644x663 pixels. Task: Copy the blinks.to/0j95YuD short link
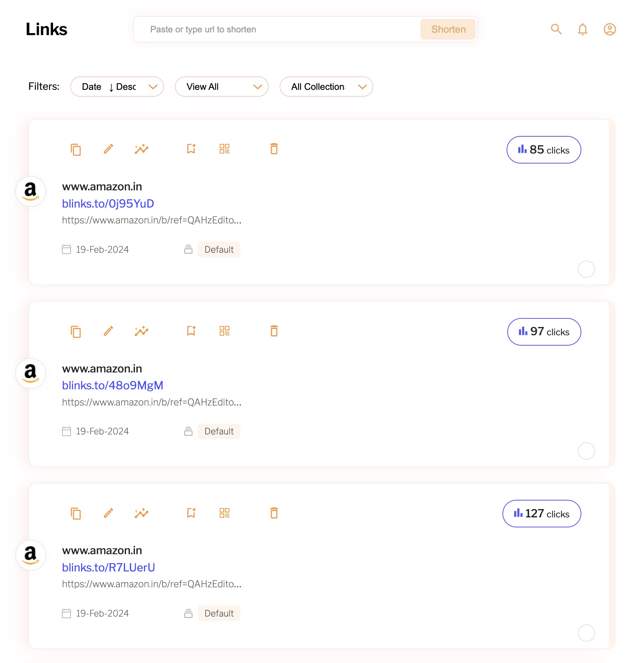(76, 149)
